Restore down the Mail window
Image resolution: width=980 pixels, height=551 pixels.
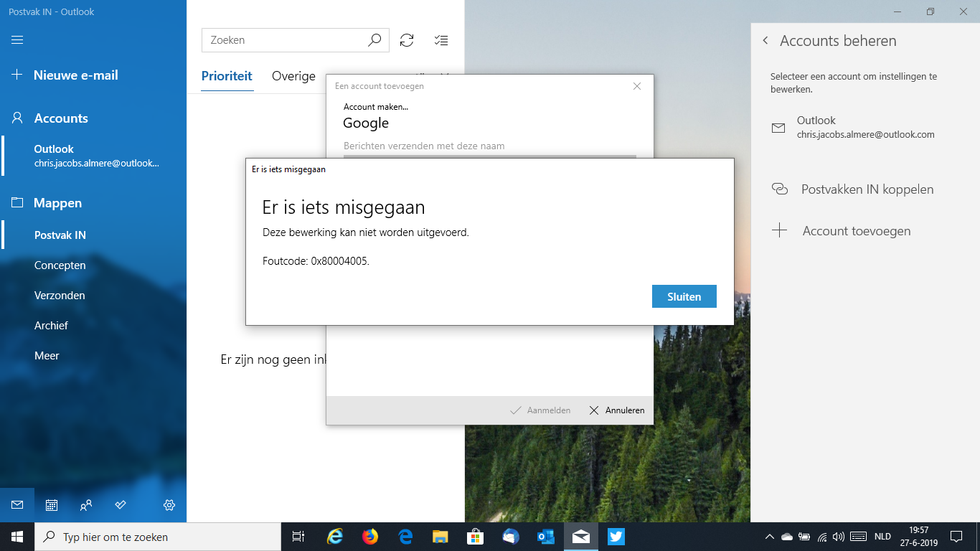pyautogui.click(x=930, y=11)
